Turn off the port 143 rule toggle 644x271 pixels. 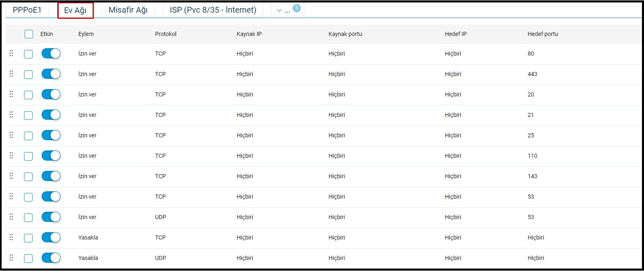(x=51, y=176)
